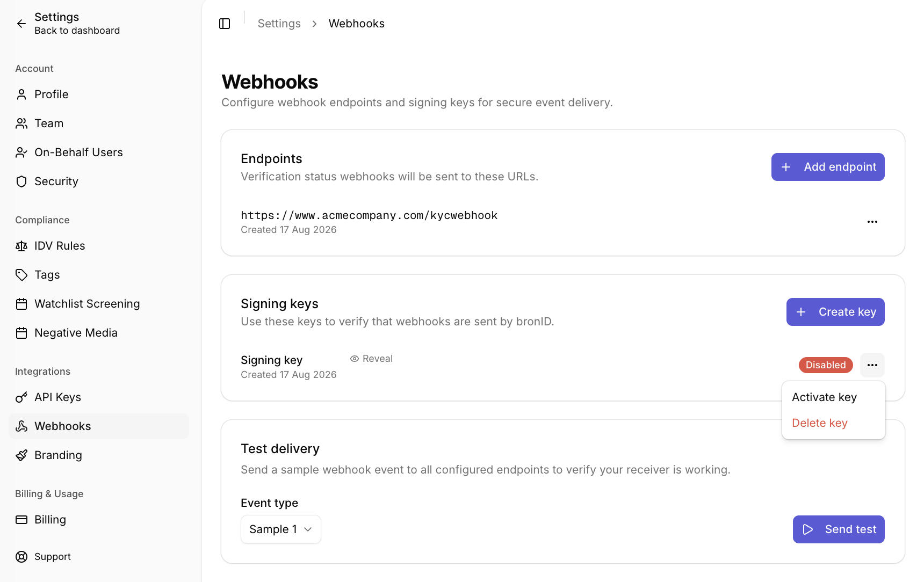Toggle the sidebar panel icon
924x582 pixels.
click(225, 24)
